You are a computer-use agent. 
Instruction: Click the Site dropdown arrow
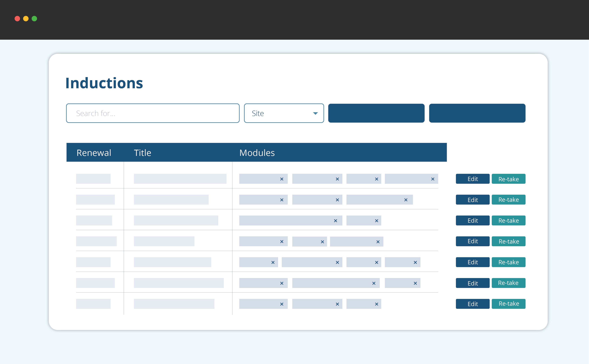[315, 113]
